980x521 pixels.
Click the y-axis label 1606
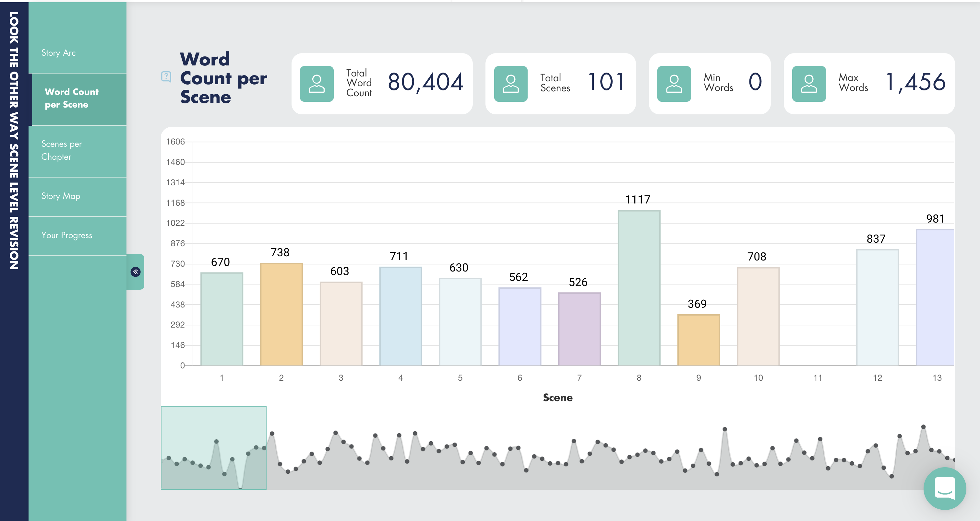[175, 141]
